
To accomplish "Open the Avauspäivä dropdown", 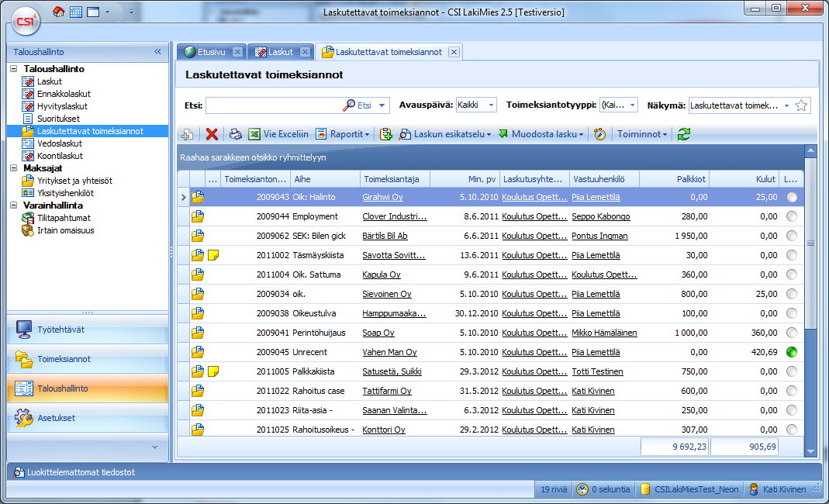I will 491,105.
